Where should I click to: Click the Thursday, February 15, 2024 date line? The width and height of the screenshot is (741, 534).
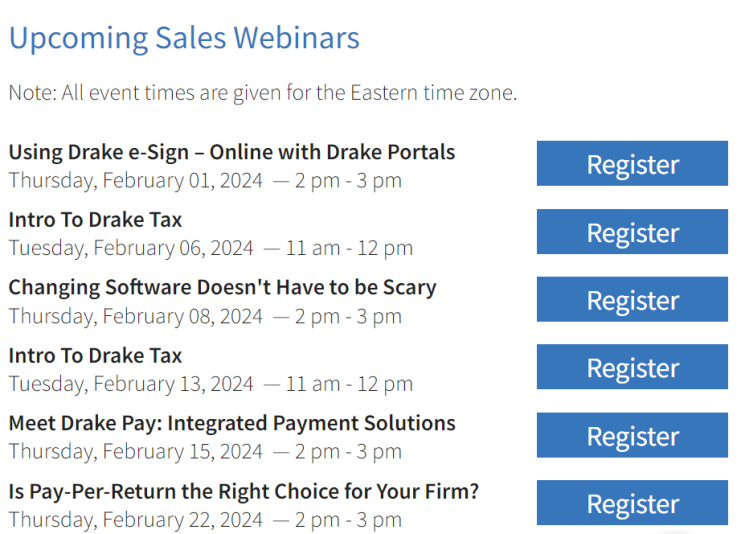[205, 452]
